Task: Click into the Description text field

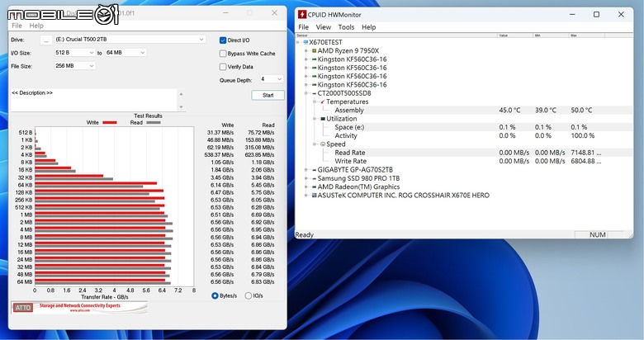Action: (x=94, y=100)
